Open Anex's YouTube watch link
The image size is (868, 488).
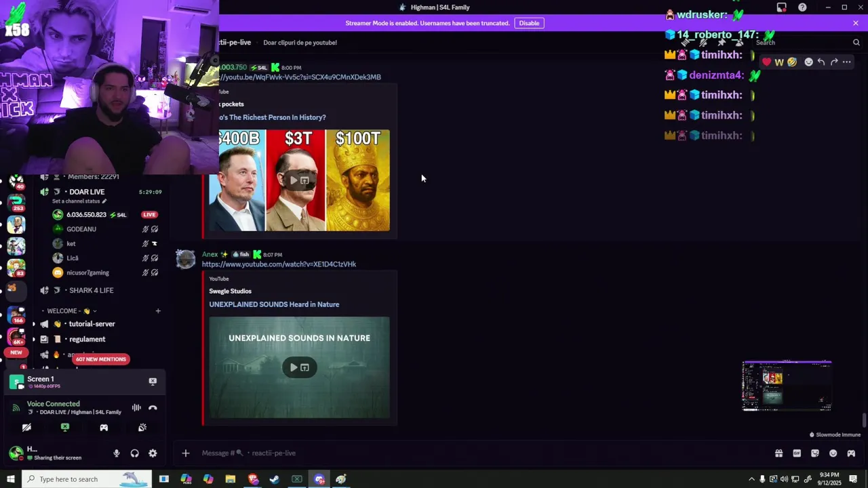pyautogui.click(x=279, y=264)
